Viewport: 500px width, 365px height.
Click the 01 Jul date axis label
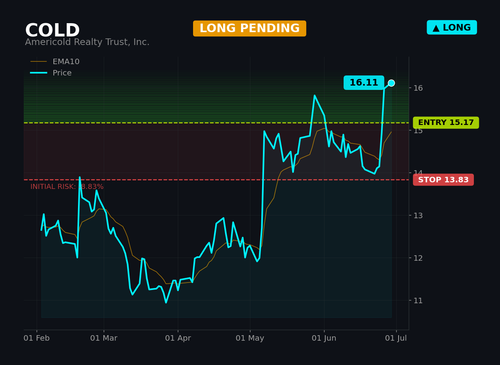tap(396, 338)
